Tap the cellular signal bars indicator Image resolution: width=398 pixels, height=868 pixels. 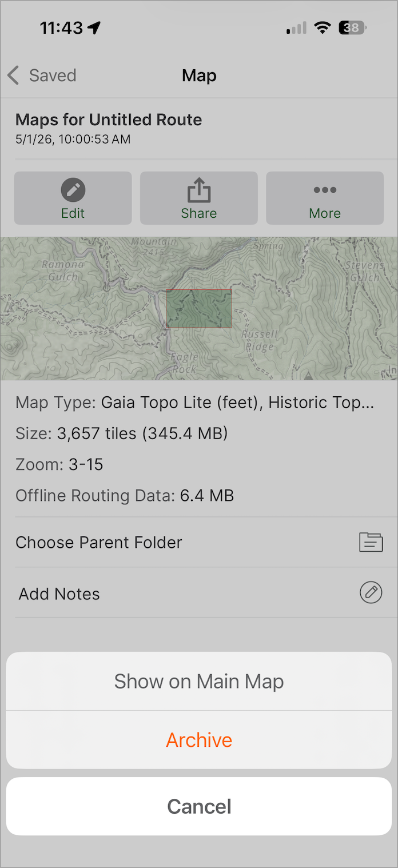(296, 27)
